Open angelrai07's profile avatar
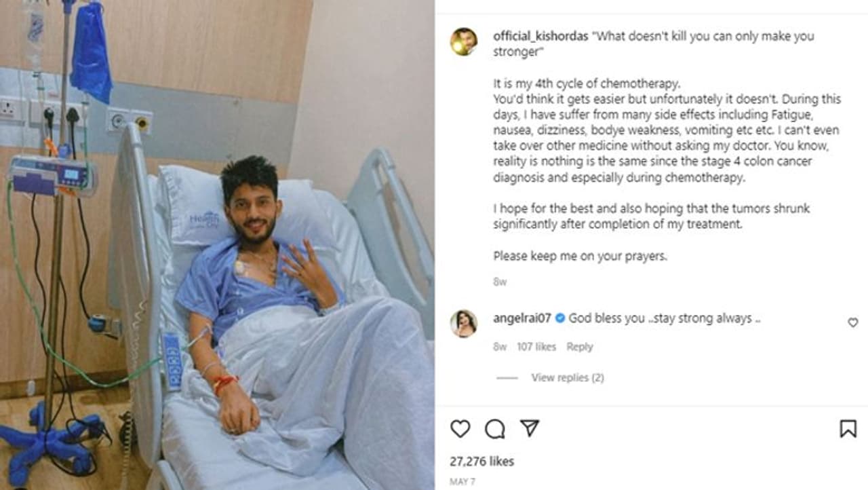 click(464, 323)
